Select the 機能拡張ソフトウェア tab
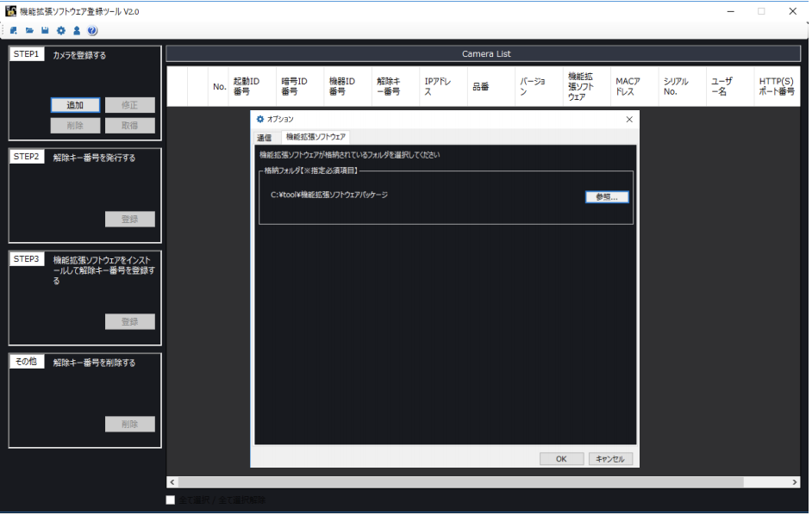The image size is (812, 515). pos(317,137)
